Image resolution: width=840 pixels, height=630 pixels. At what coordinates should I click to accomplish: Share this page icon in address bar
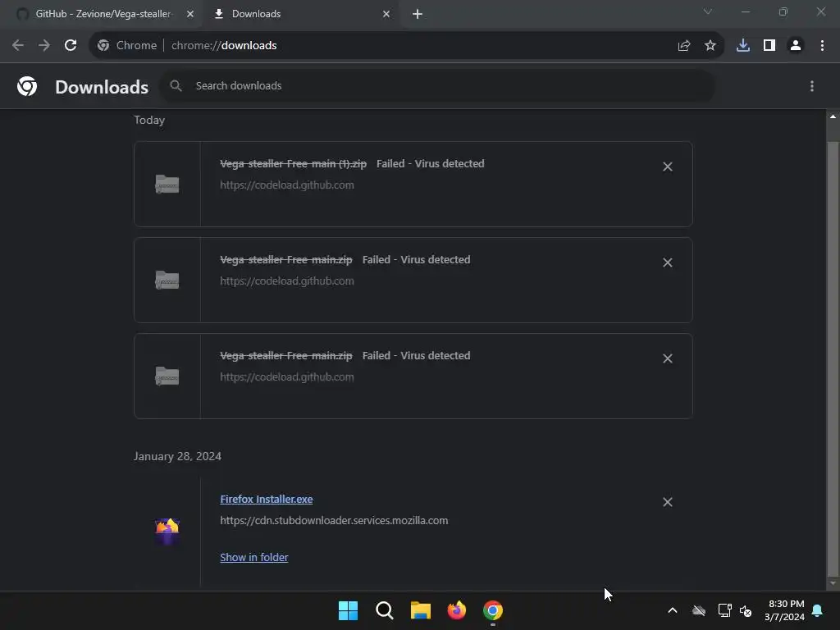[x=684, y=46]
